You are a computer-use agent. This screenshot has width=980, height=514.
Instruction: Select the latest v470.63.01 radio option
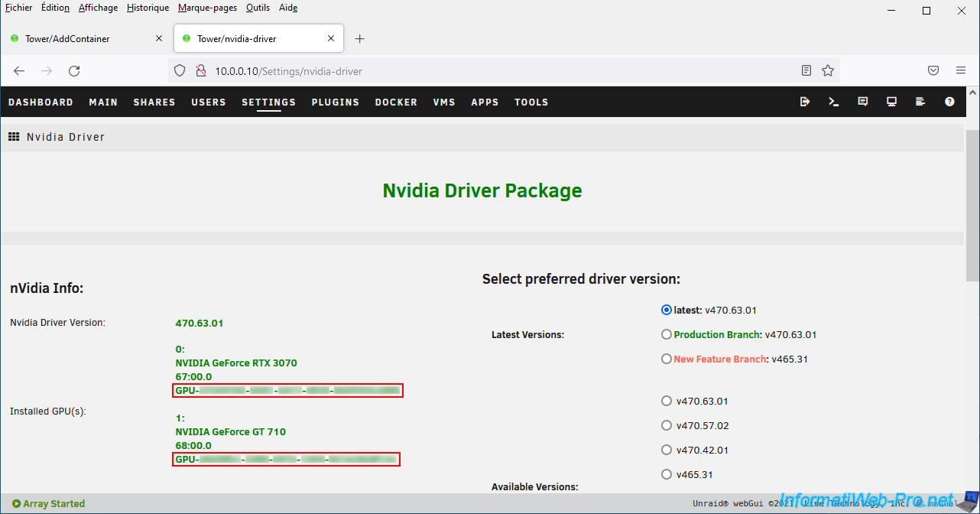[x=666, y=311]
